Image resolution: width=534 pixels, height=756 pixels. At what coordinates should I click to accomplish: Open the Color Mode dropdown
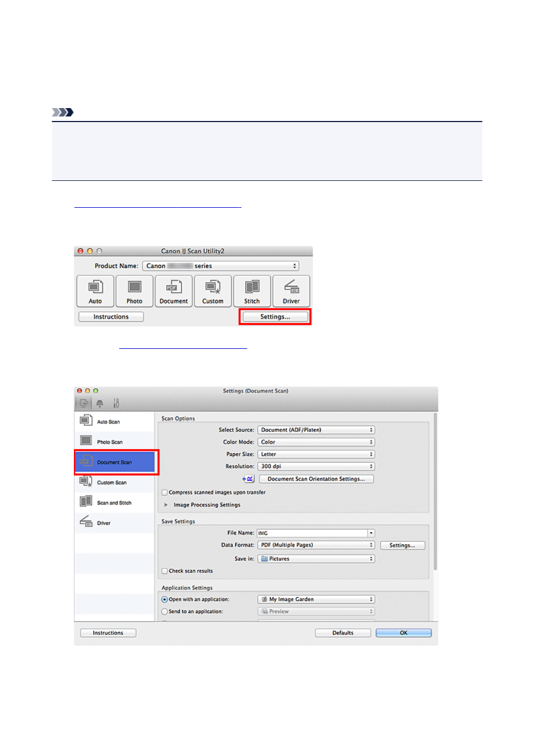[x=316, y=442]
